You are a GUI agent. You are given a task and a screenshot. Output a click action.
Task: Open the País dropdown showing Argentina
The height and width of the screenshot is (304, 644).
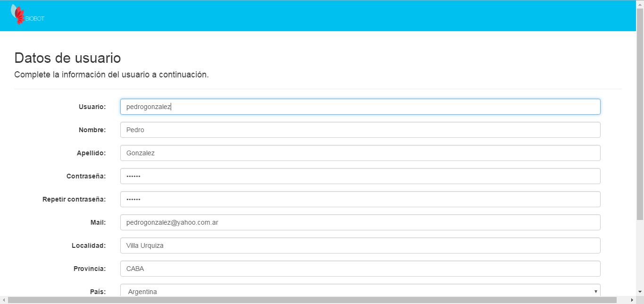(360, 291)
